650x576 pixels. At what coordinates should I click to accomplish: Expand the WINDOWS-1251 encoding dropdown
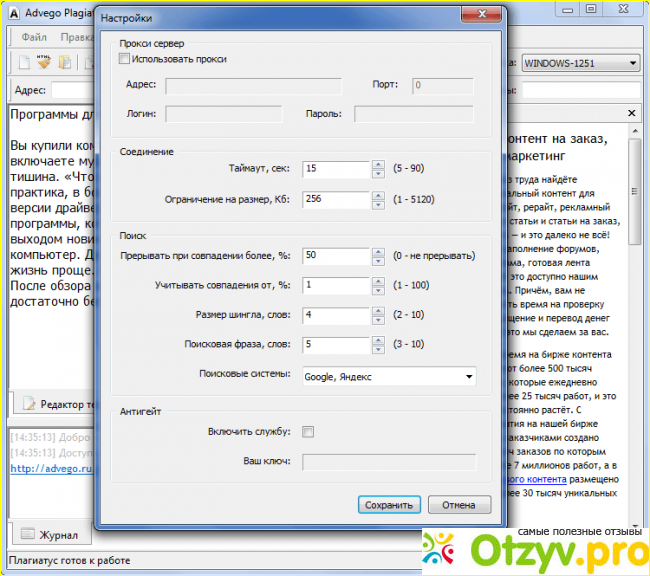click(632, 63)
